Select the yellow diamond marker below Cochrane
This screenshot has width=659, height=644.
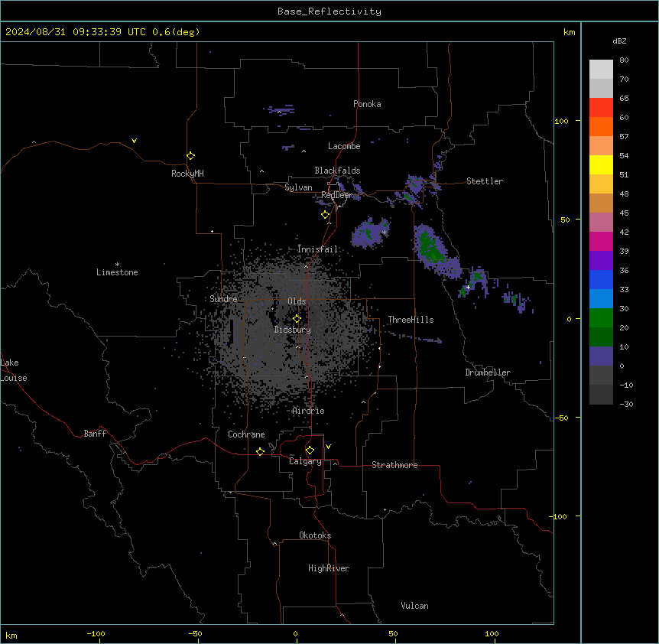point(260,451)
